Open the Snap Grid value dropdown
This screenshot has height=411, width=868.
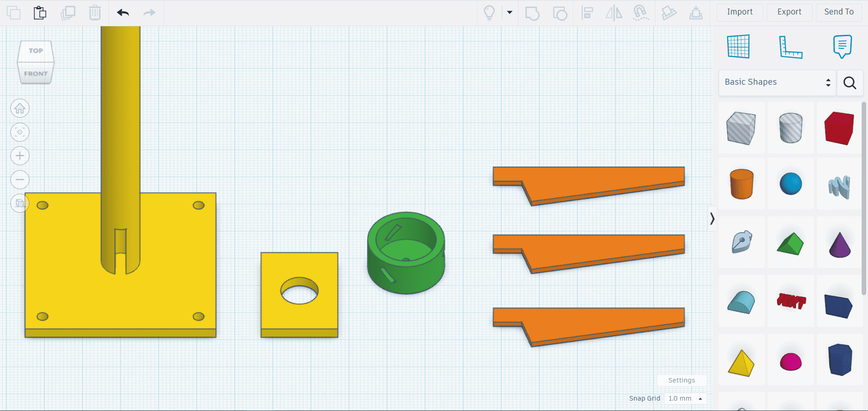685,398
